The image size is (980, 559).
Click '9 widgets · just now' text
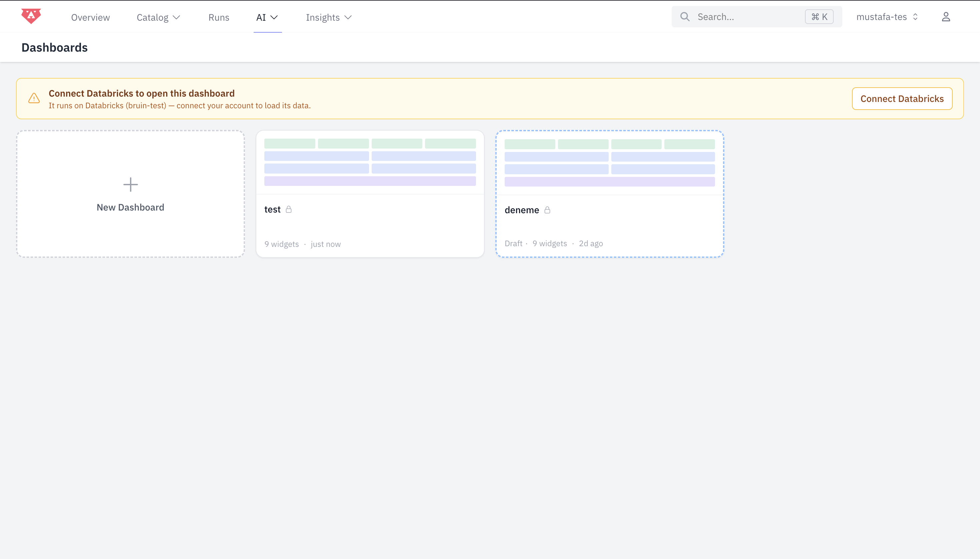(302, 244)
